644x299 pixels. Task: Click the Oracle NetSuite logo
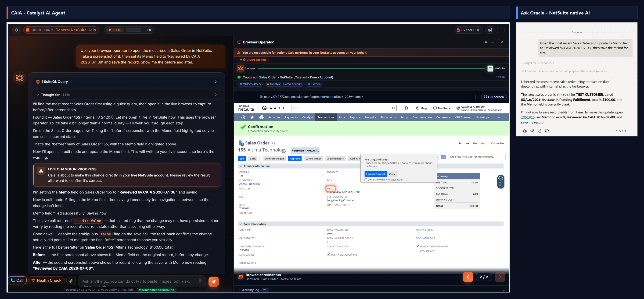tap(246, 108)
